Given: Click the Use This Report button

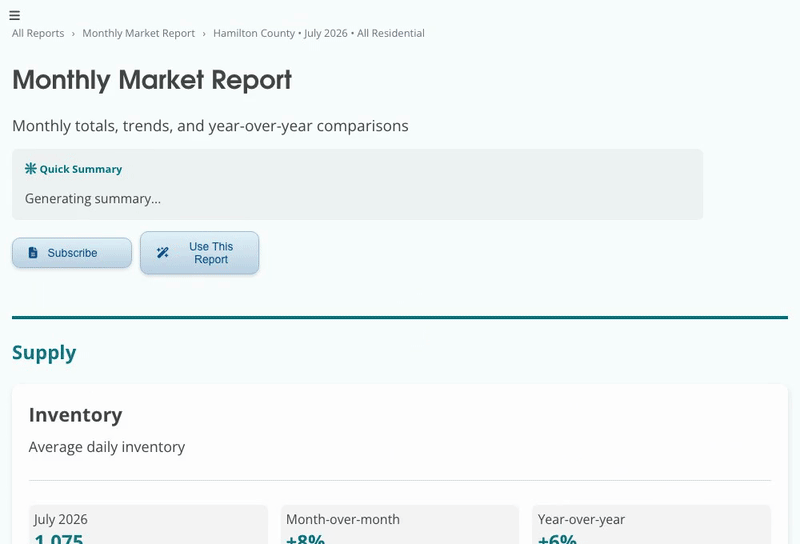Looking at the screenshot, I should [x=199, y=253].
